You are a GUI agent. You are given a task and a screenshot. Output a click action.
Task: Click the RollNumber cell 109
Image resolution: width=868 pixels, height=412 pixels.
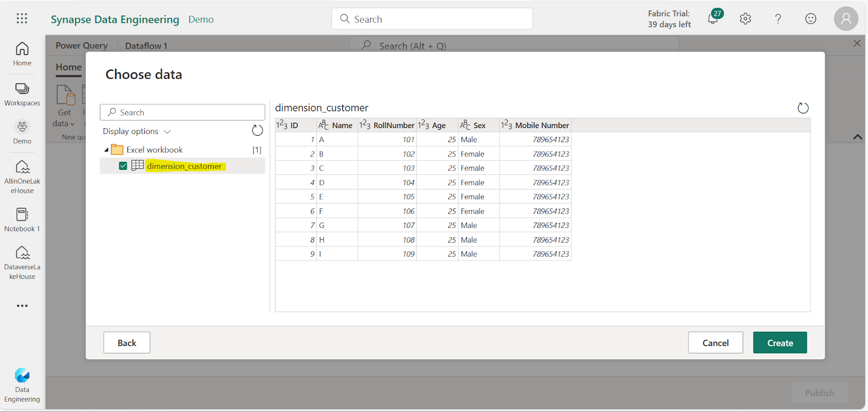387,254
